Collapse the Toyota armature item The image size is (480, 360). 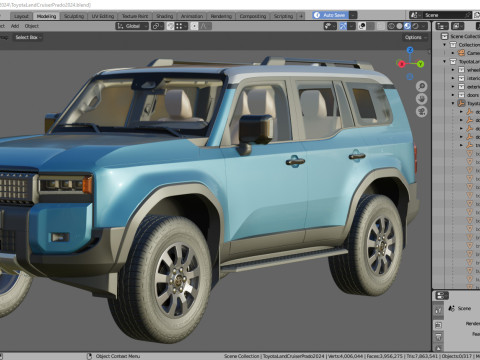[x=453, y=103]
